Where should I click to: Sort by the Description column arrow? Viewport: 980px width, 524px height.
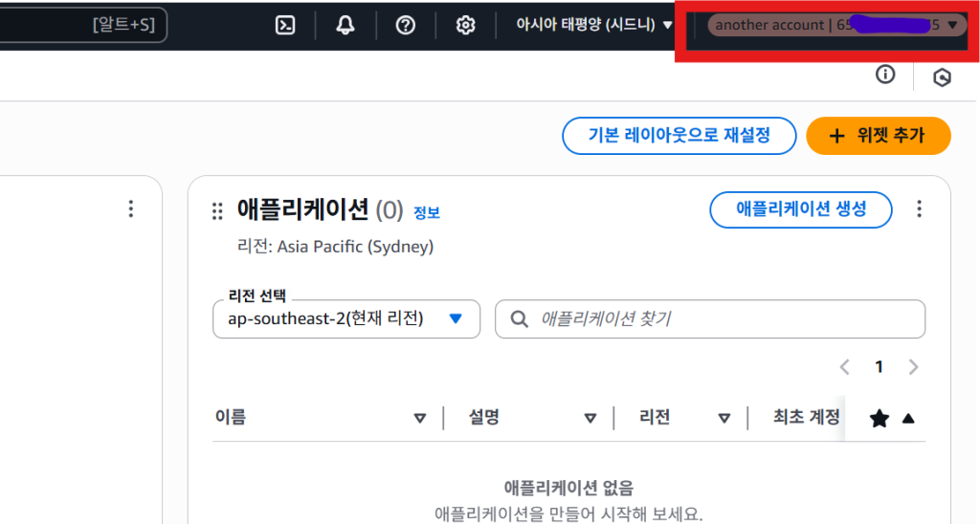click(x=590, y=418)
